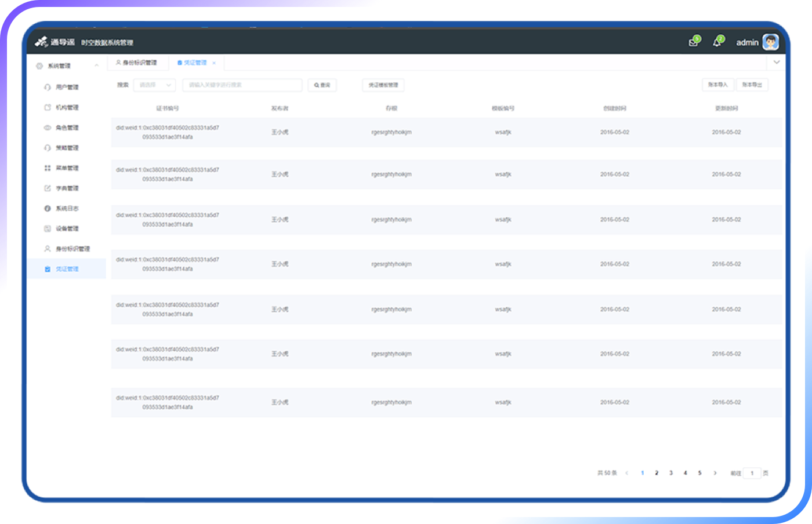Viewport: 812px width, 524px height.
Task: Open 字典管理 in the sidebar
Action: tap(67, 188)
